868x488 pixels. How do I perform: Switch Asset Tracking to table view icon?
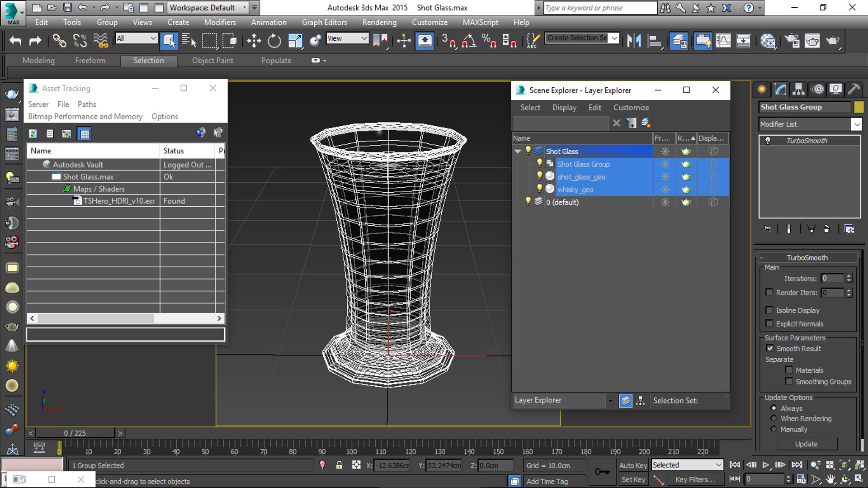point(84,133)
